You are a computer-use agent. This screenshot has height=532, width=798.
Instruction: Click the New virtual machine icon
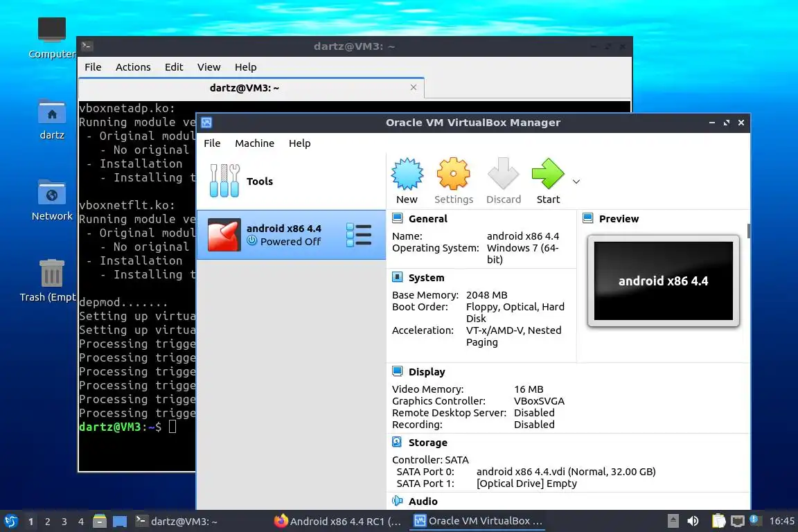click(x=407, y=174)
